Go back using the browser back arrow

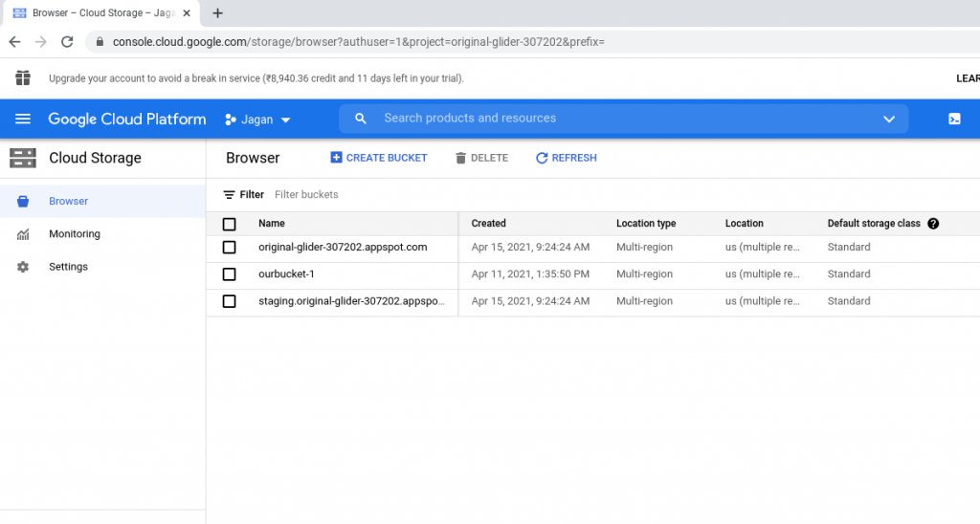[14, 42]
